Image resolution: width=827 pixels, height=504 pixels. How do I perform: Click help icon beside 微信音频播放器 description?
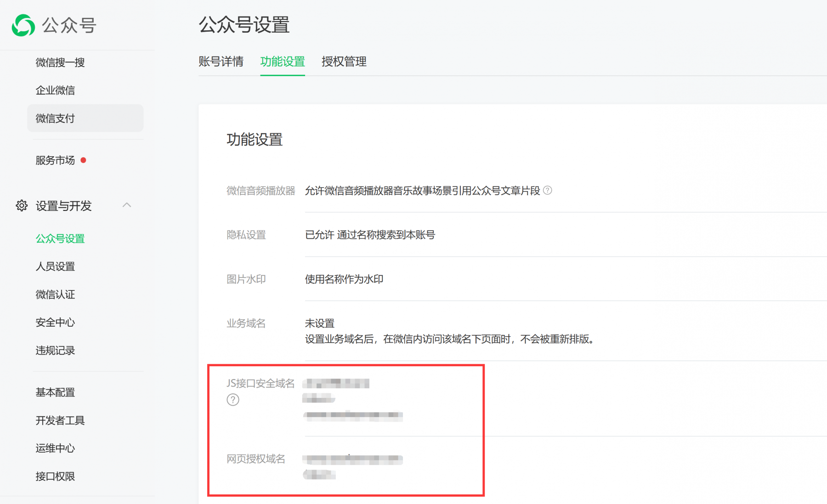click(548, 190)
